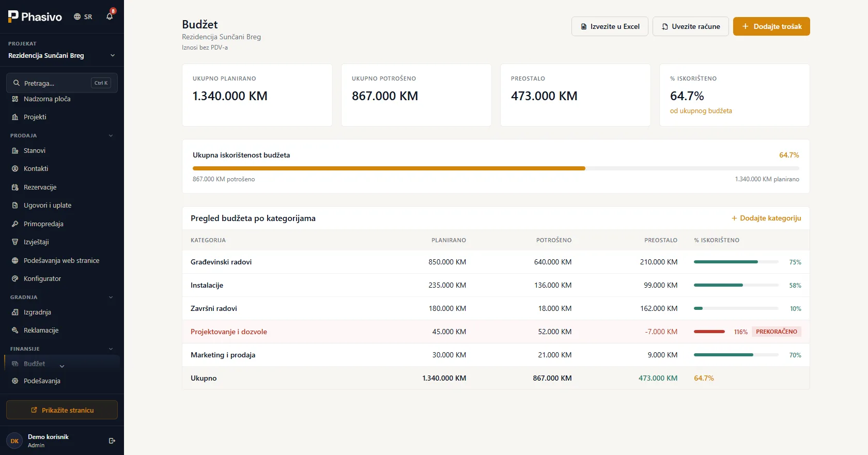Click the Konfigurator palette icon
This screenshot has width=868, height=455.
[15, 278]
